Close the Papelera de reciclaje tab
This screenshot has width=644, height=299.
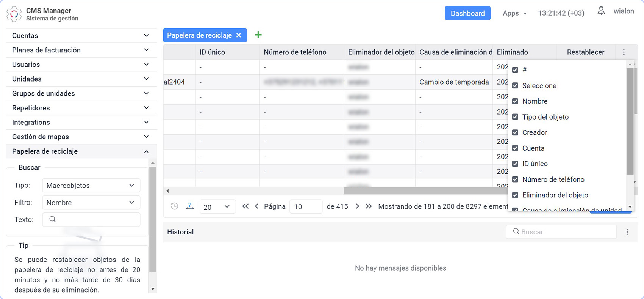(x=239, y=35)
